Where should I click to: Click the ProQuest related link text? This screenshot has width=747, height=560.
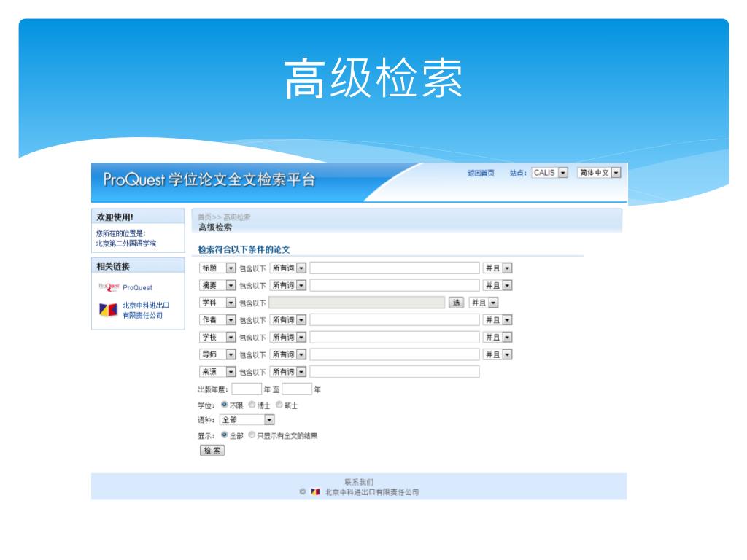pyautogui.click(x=138, y=287)
